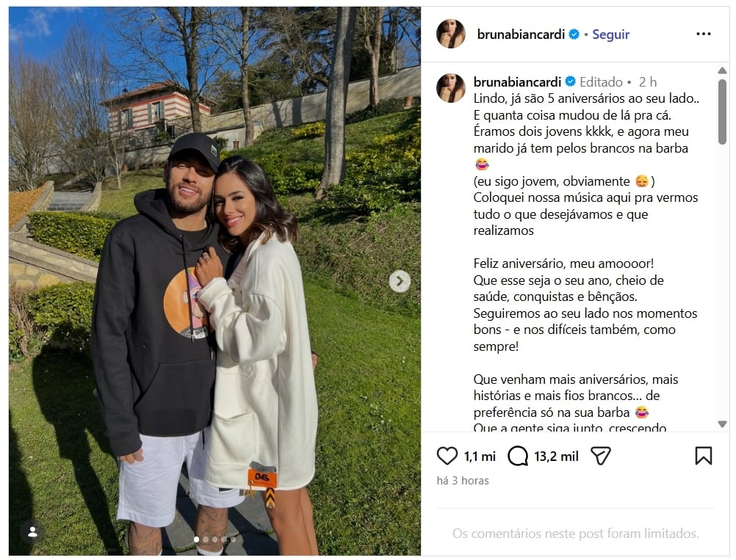Image resolution: width=736 pixels, height=560 pixels.
Task: Like the post with the heart icon
Action: click(x=447, y=456)
